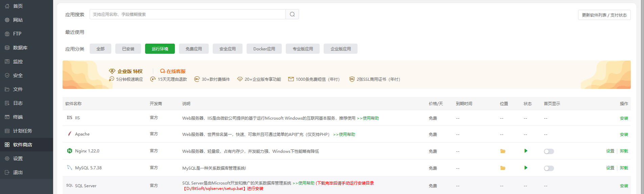The width and height of the screenshot is (644, 194).
Task: Click the IIS software icon
Action: coord(69,118)
